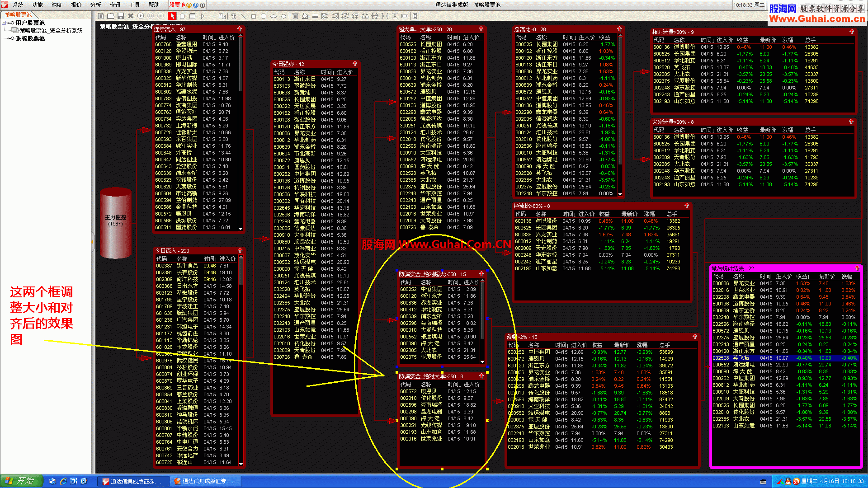Align selected boxes to the right
This screenshot has width=868, height=488.
(x=335, y=16)
